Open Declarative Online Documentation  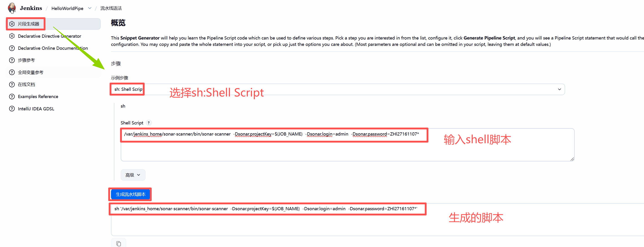point(53,48)
